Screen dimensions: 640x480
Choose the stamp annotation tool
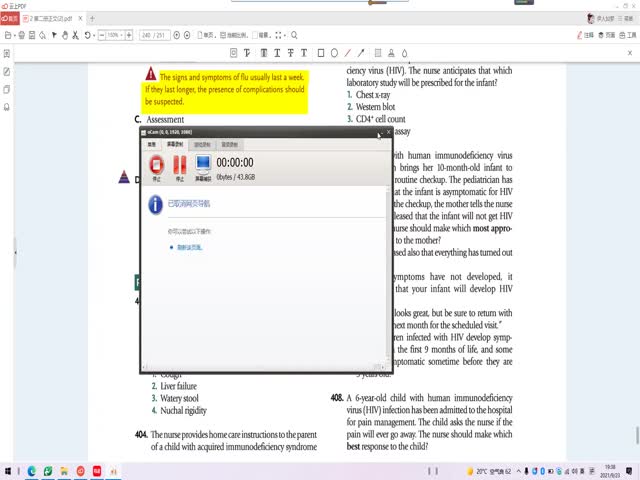click(391, 53)
